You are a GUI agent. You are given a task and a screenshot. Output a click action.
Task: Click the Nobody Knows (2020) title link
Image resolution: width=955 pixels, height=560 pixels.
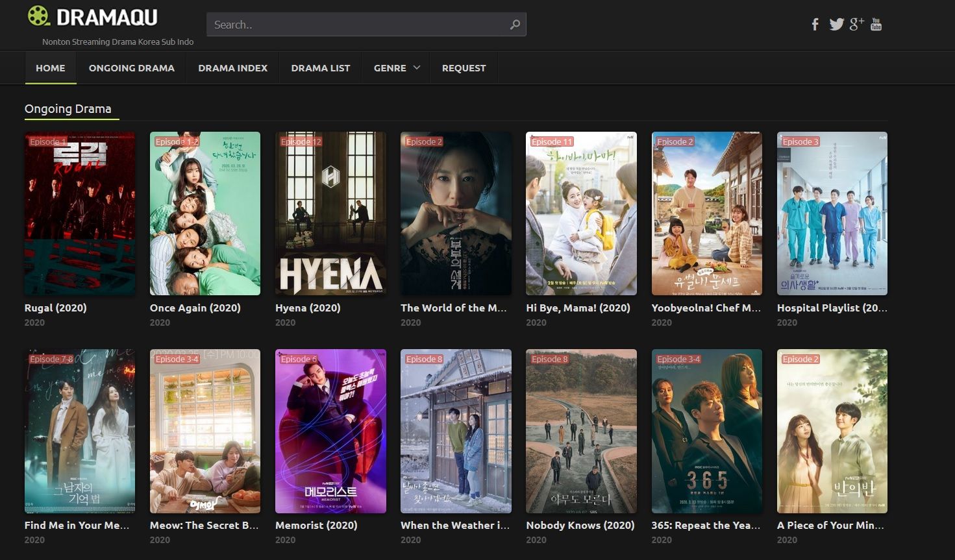point(580,525)
